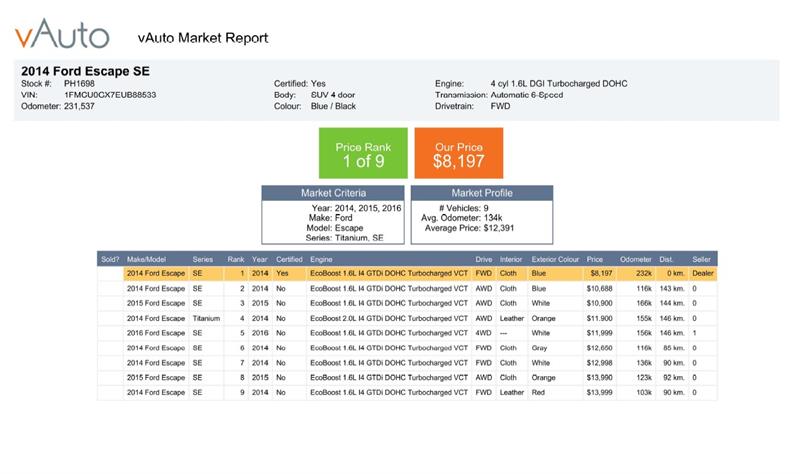
Task: Click the Engine column header
Action: tap(321, 259)
